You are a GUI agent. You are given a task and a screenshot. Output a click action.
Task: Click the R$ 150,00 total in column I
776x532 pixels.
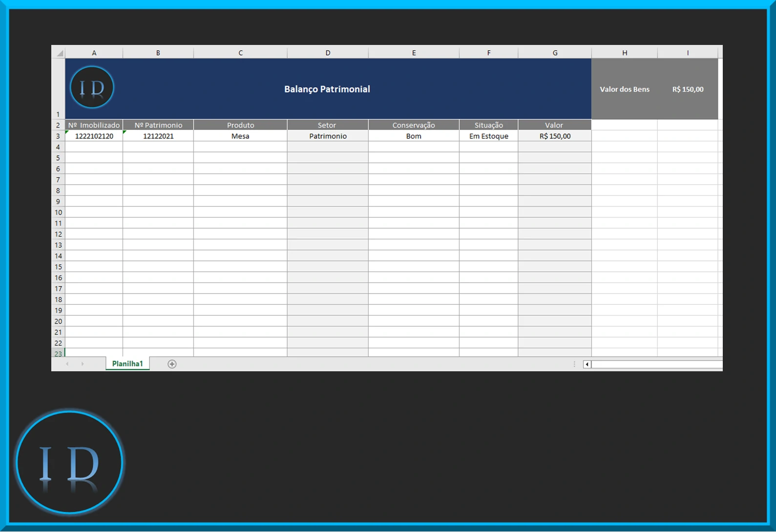(x=688, y=89)
